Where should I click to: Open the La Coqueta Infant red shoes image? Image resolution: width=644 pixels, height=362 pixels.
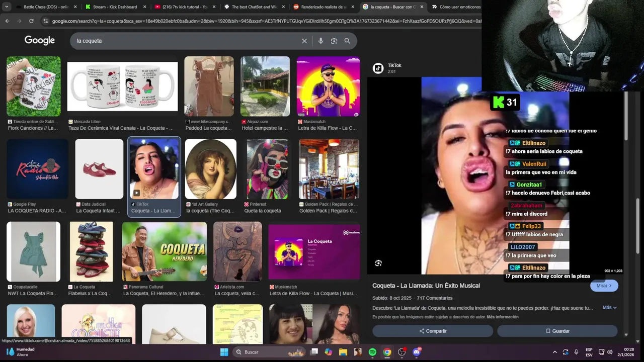click(99, 169)
